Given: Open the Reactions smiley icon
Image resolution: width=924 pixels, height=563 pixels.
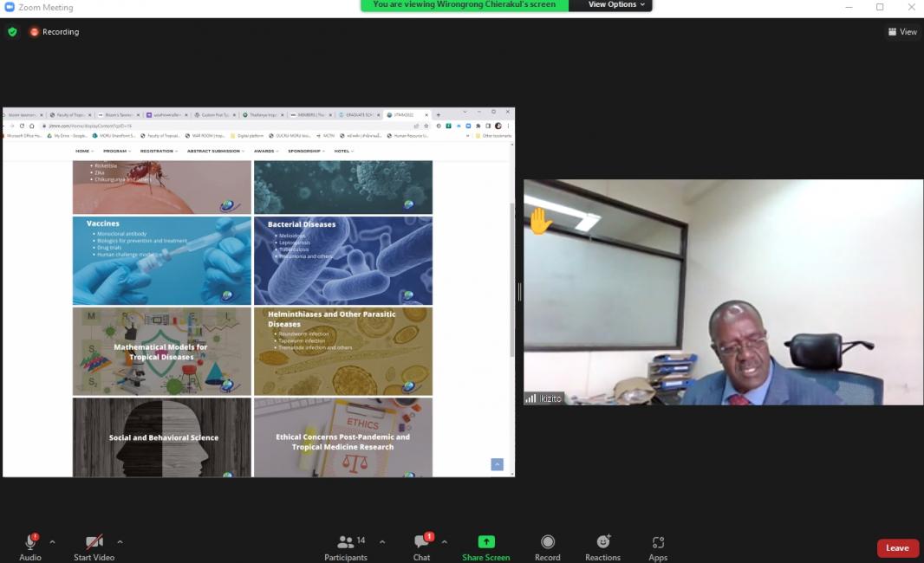Looking at the screenshot, I should click(602, 541).
